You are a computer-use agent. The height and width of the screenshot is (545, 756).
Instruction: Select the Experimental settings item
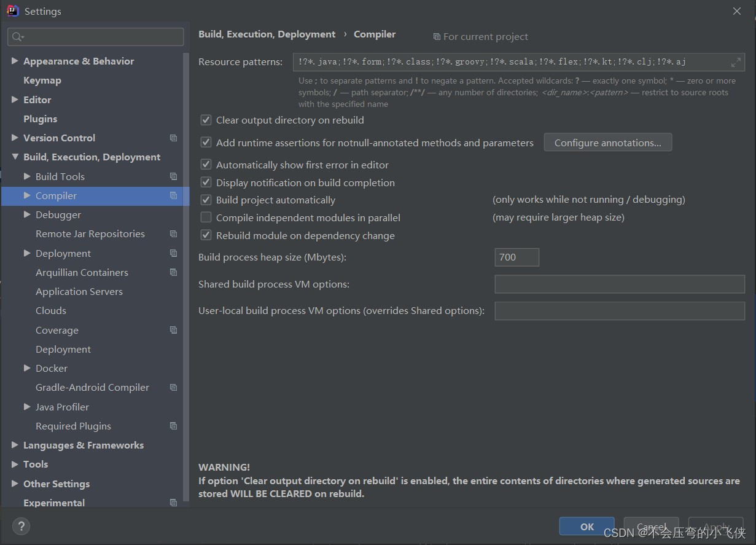point(54,503)
